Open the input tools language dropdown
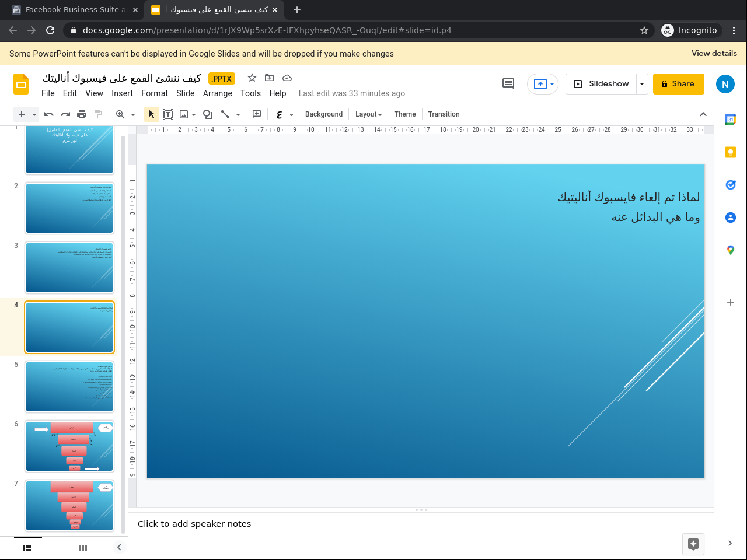Image resolution: width=747 pixels, height=560 pixels. coord(291,115)
